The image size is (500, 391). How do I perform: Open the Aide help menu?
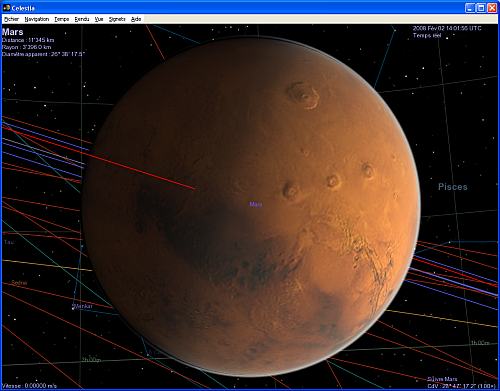(136, 19)
